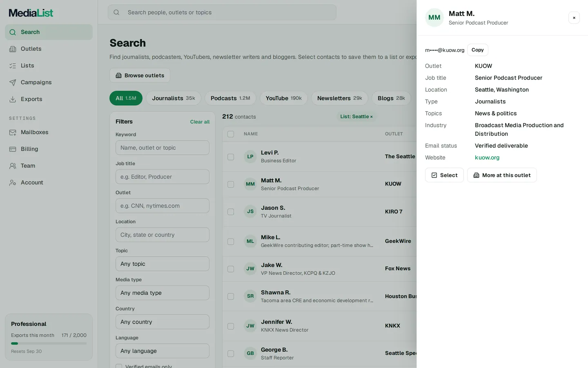Remove the List: Seattle filter chip
This screenshot has width=588, height=368.
pyautogui.click(x=371, y=117)
